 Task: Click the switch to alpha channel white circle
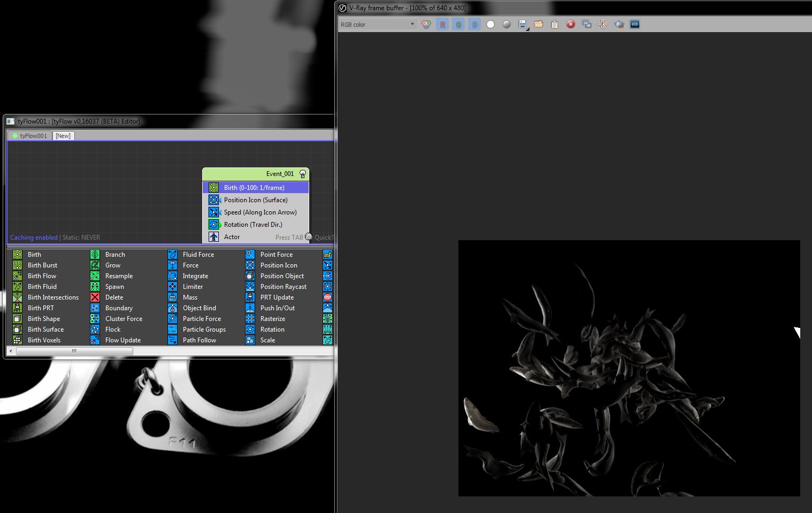tap(491, 25)
